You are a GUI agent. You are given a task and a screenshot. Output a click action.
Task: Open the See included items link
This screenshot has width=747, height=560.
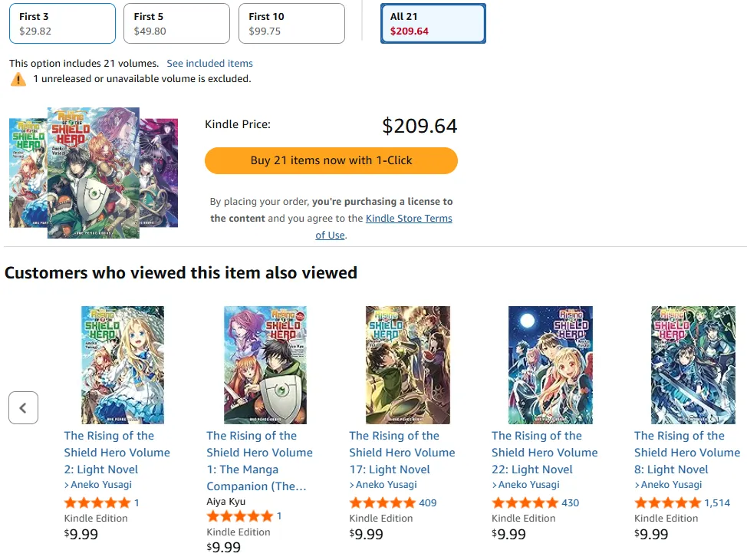209,64
